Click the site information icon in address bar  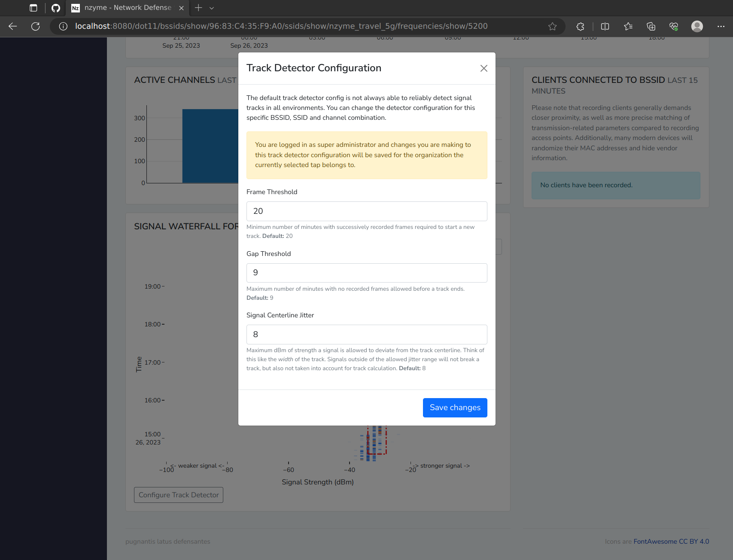[x=63, y=26]
